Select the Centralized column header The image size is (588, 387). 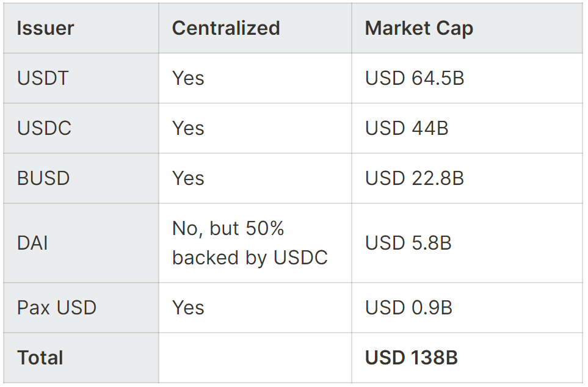click(x=255, y=28)
